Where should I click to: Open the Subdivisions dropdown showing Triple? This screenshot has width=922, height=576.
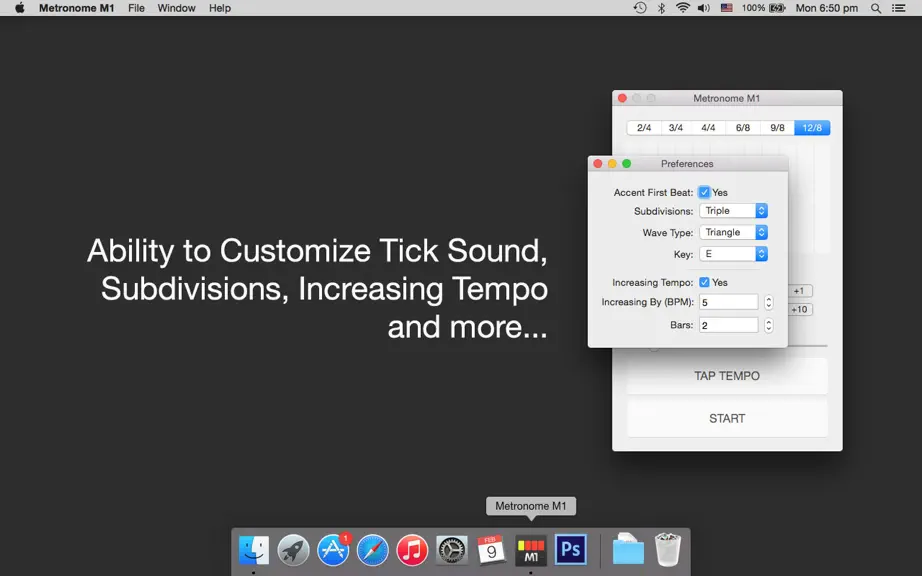[733, 210]
